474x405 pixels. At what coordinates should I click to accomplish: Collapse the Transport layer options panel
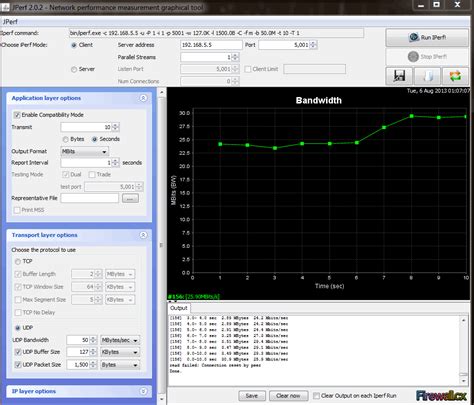(x=143, y=235)
